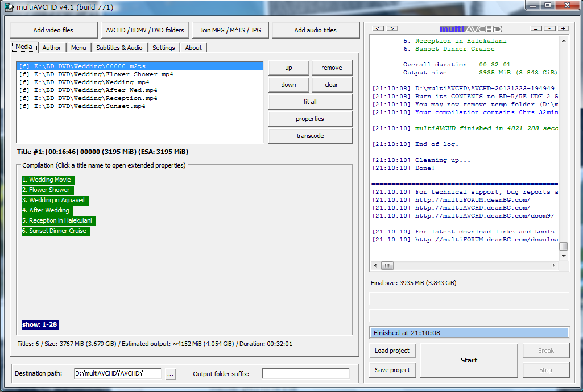Click the 'Titles: 6 / Size: 3767 MiB' summary line
583x392 pixels.
155,344
